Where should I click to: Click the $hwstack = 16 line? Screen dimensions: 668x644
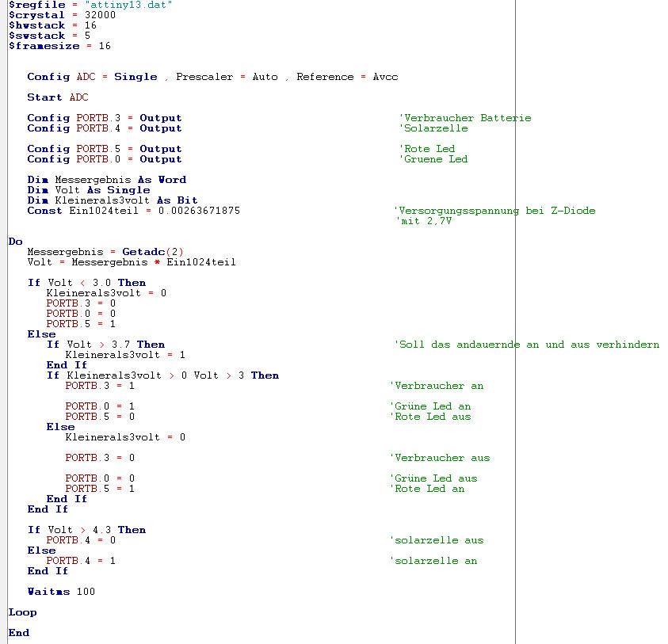point(52,25)
